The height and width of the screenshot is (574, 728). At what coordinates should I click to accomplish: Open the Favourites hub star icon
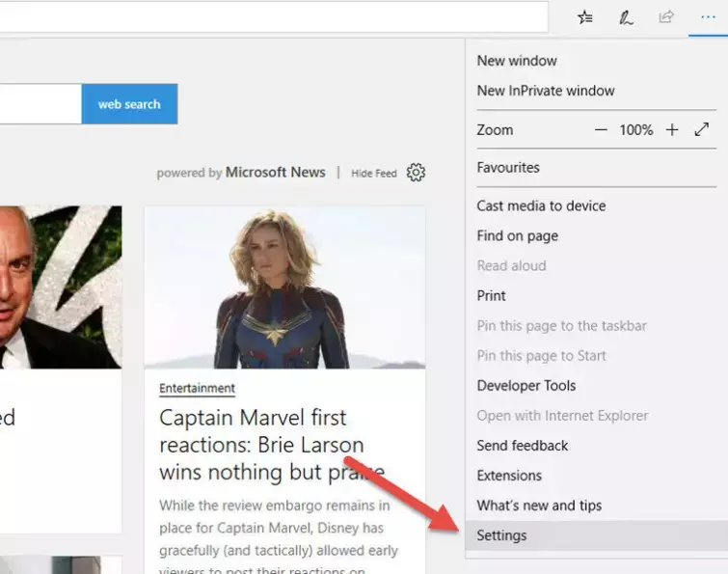coord(585,17)
